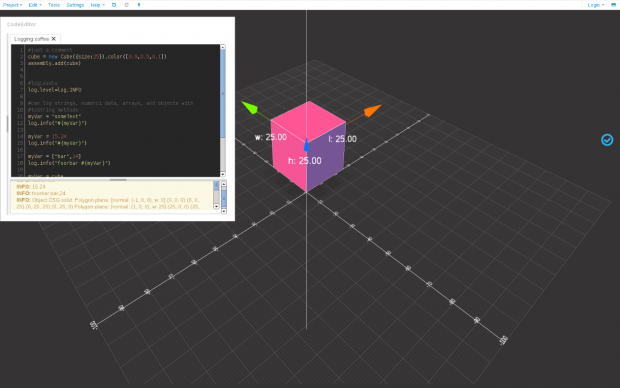Close the Logging.coffee tab

54,39
